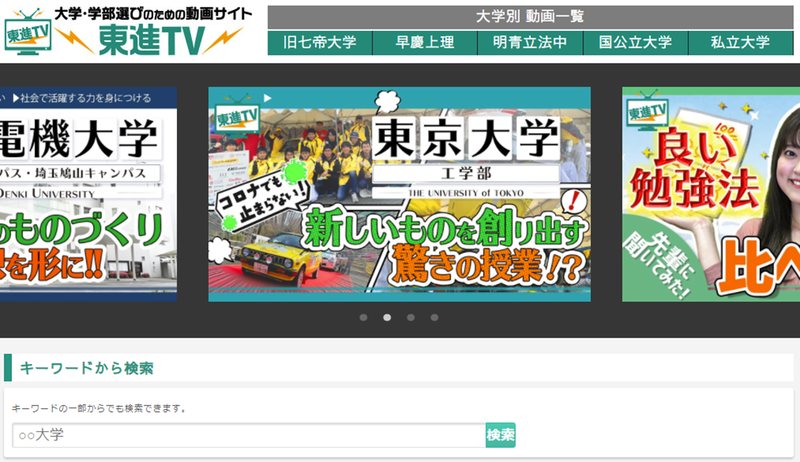Image resolution: width=800 pixels, height=462 pixels.
Task: Show the third carousel slide dot
Action: tap(411, 317)
